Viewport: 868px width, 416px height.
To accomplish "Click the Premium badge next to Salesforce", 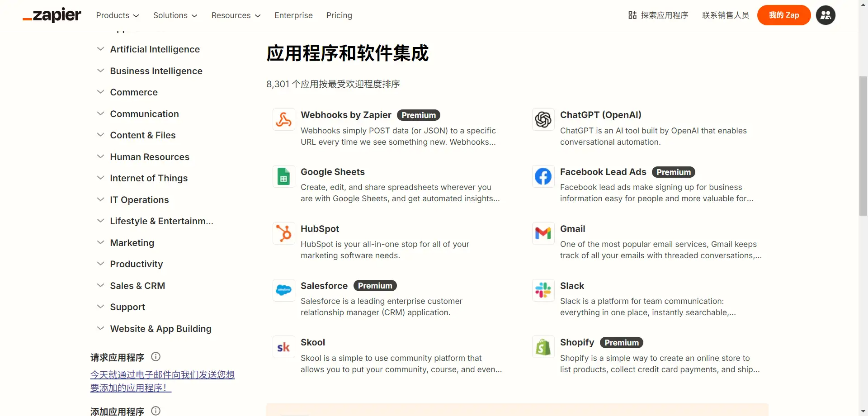I will [375, 286].
